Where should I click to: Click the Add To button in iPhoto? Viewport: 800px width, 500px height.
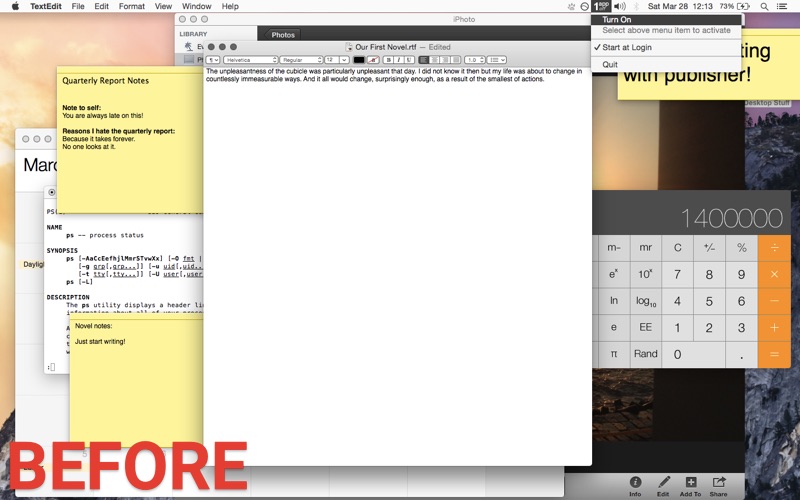click(x=690, y=486)
